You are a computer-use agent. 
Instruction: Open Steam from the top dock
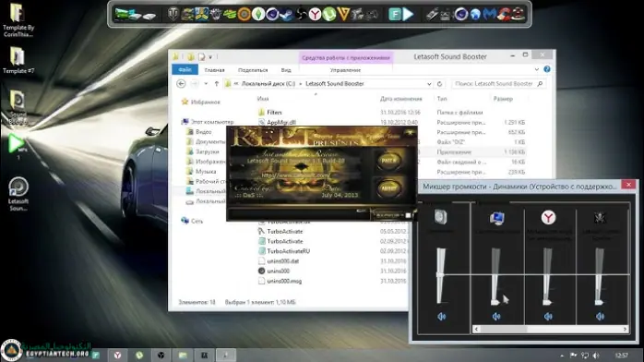pos(286,15)
